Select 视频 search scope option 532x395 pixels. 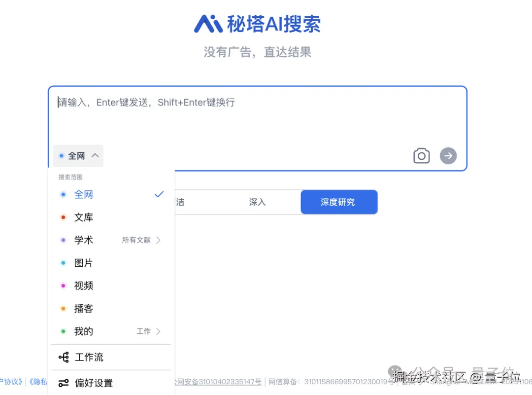pos(111,286)
